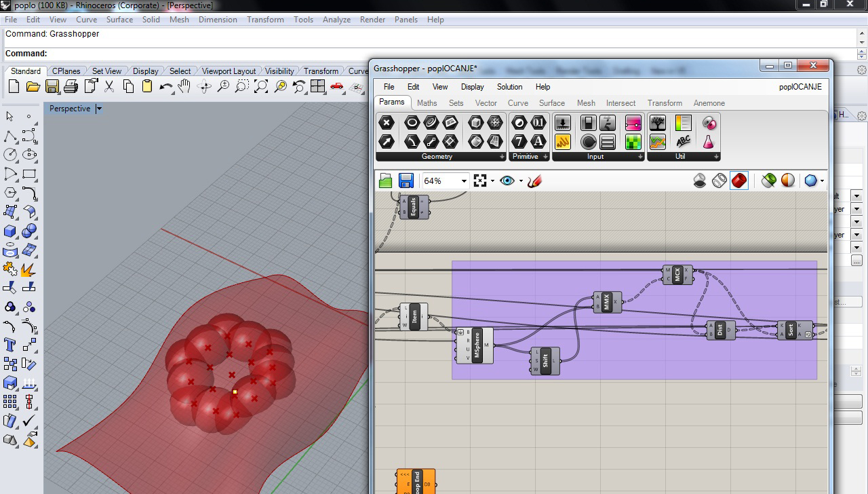Select the Box solid tool
Screen dimensions: 868x494
click(11, 231)
